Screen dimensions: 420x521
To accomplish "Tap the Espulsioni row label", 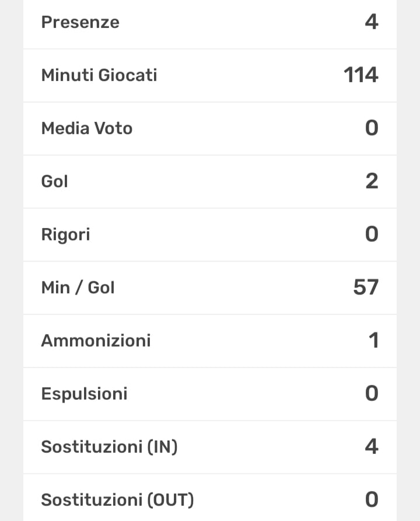I will point(84,394).
